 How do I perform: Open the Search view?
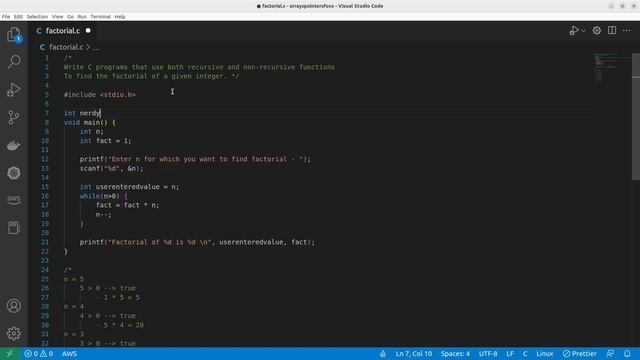[14, 62]
